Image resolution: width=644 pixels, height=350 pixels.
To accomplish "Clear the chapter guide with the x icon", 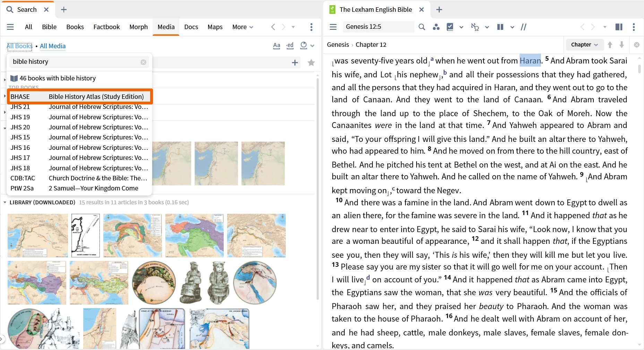I will coord(637,44).
